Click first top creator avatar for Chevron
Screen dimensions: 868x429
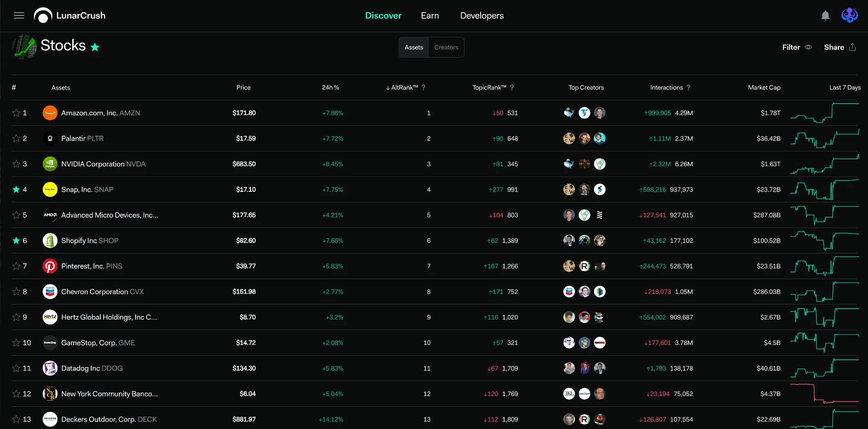coord(569,292)
